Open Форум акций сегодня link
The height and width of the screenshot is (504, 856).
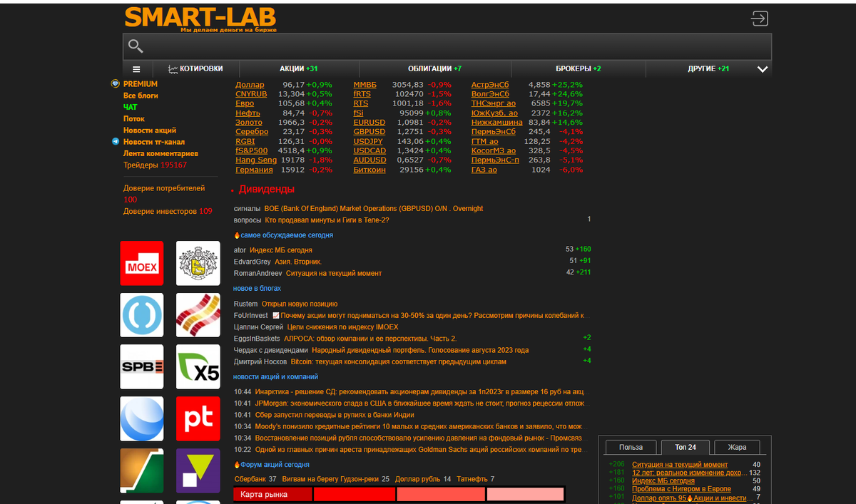(x=275, y=465)
